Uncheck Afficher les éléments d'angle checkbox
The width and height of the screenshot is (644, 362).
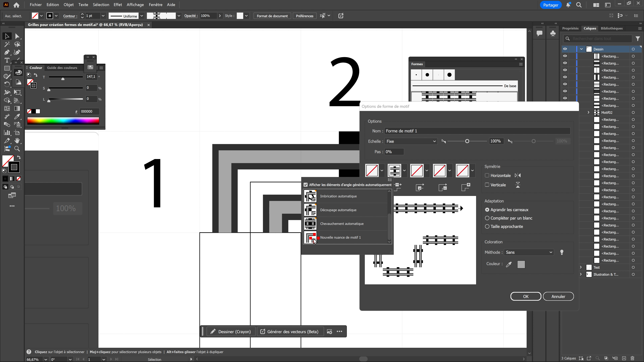(x=306, y=185)
